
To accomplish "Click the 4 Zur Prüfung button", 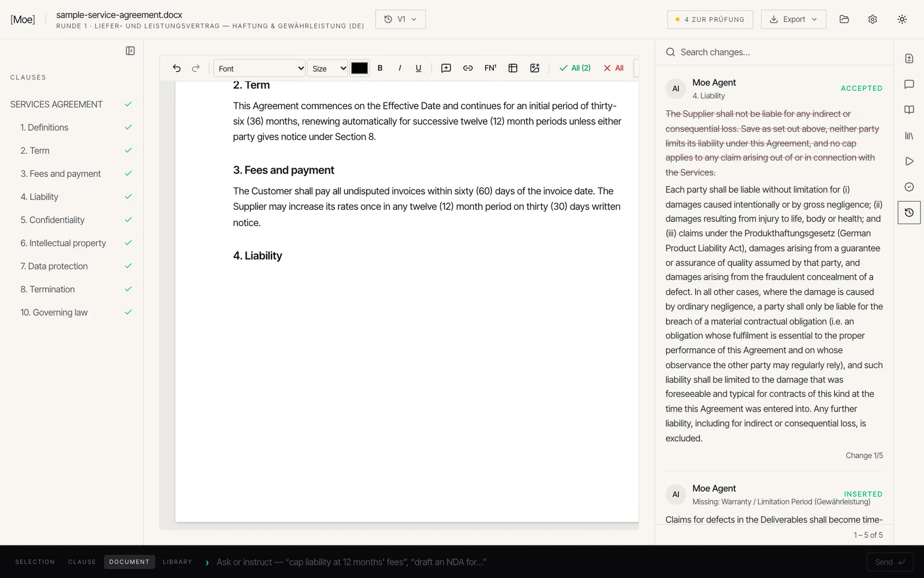I will pos(710,19).
